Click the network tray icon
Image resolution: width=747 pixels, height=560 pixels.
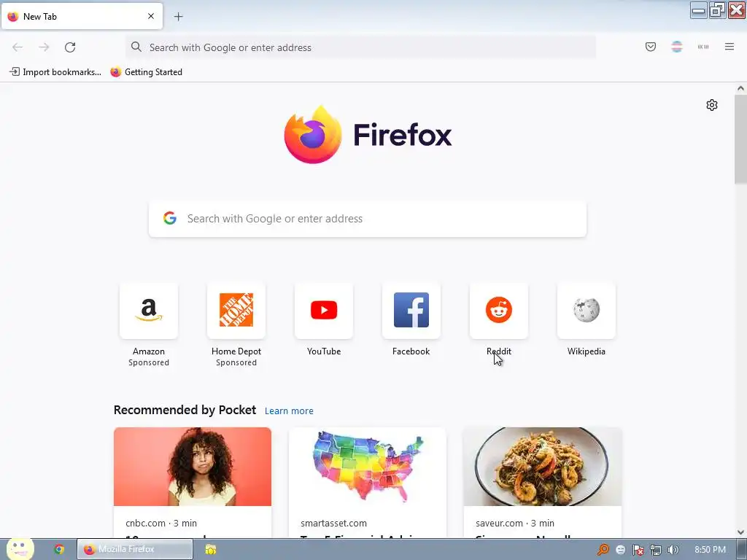click(x=656, y=550)
